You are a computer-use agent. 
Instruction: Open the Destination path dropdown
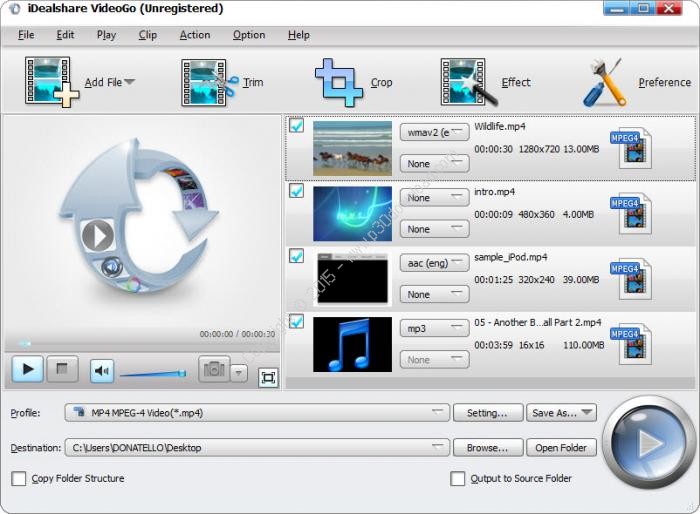coord(257,447)
